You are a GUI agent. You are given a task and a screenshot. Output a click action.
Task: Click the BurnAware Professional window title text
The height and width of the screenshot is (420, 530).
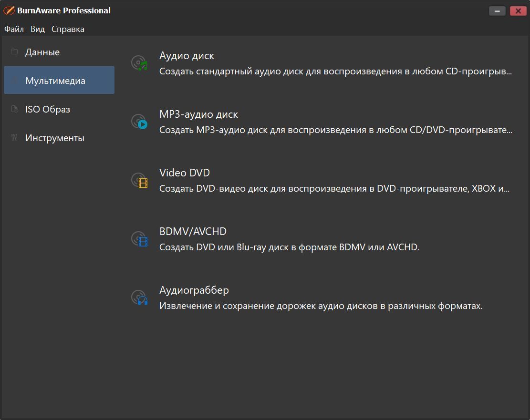[64, 10]
